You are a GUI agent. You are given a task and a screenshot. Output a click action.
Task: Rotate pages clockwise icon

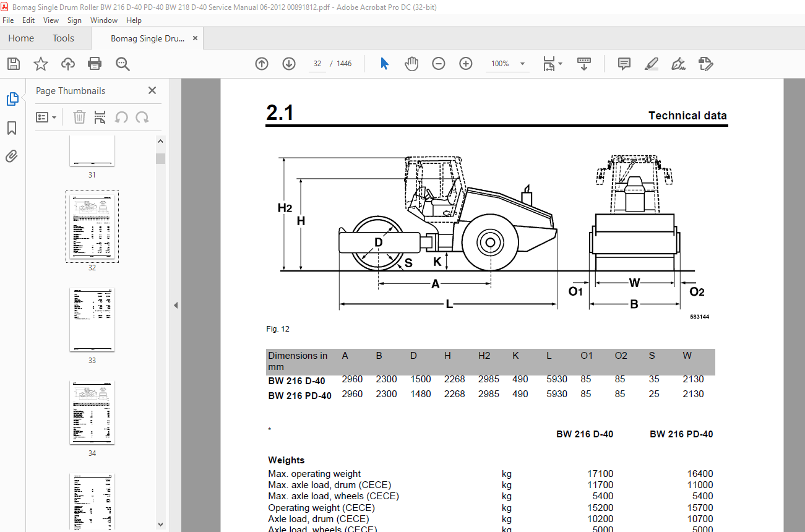(142, 117)
